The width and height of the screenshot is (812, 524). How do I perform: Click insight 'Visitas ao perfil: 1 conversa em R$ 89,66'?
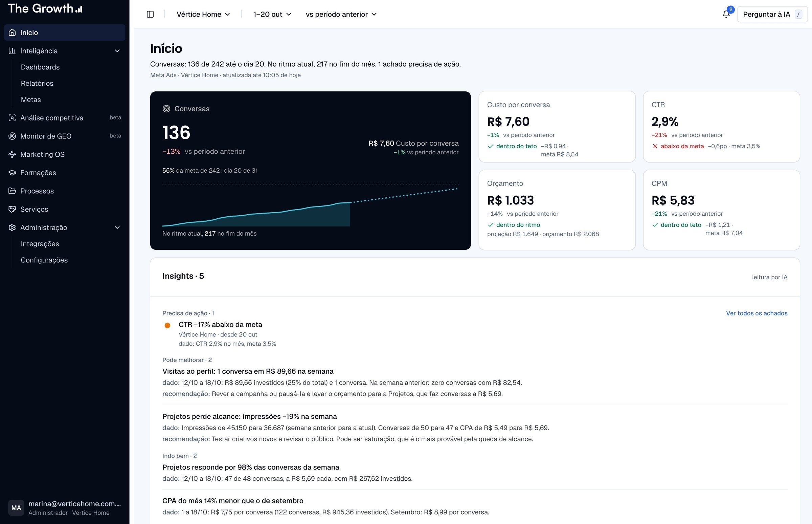coord(248,371)
